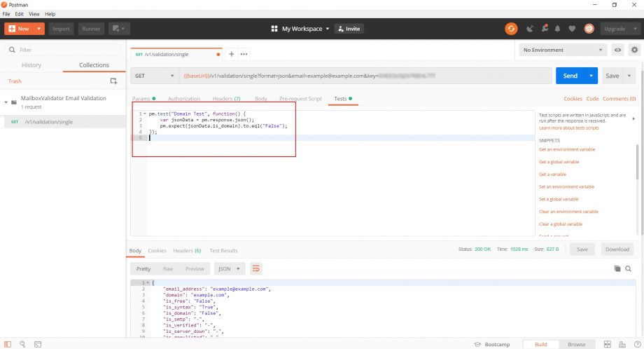Image resolution: width=644 pixels, height=349 pixels.
Task: Switch to the History tab
Action: (31, 65)
